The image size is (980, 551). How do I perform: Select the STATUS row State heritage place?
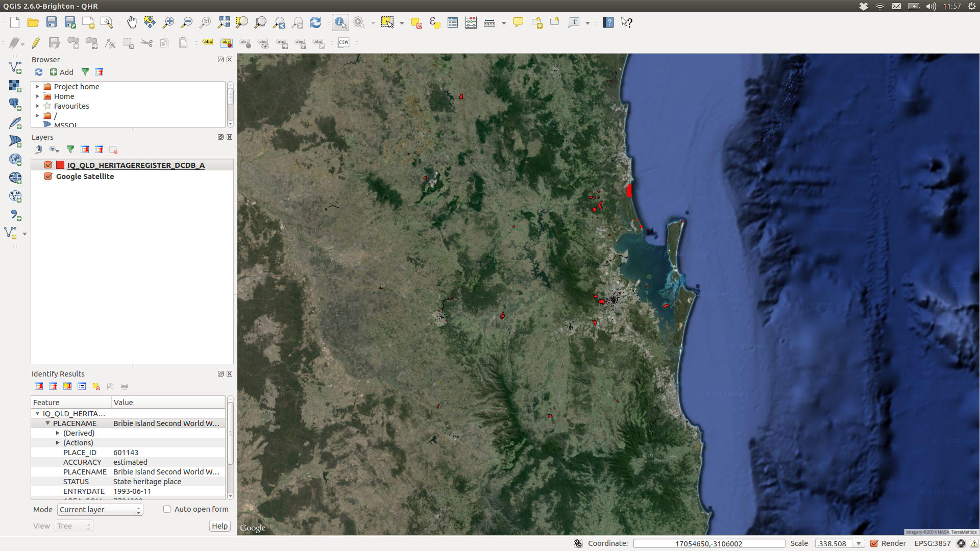(128, 482)
